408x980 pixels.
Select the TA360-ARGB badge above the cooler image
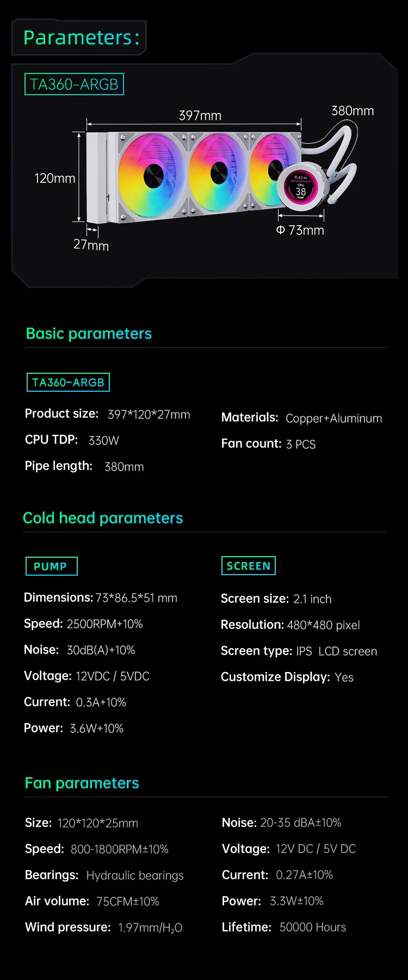[x=74, y=84]
